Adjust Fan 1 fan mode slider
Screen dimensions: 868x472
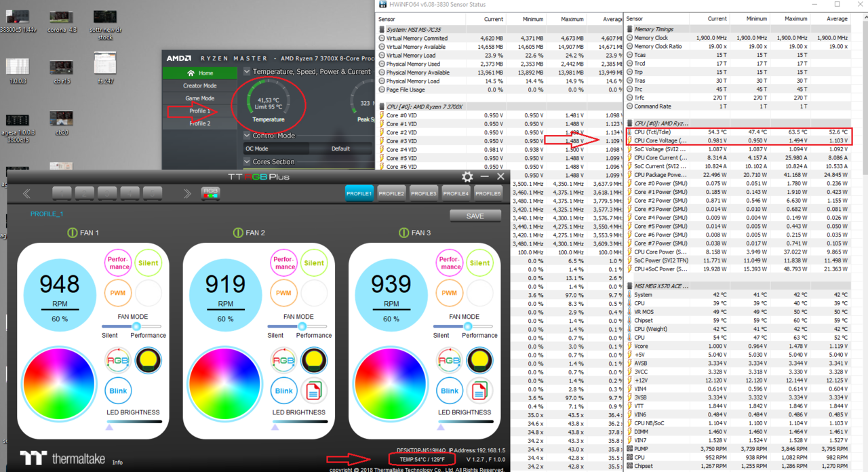tap(135, 326)
